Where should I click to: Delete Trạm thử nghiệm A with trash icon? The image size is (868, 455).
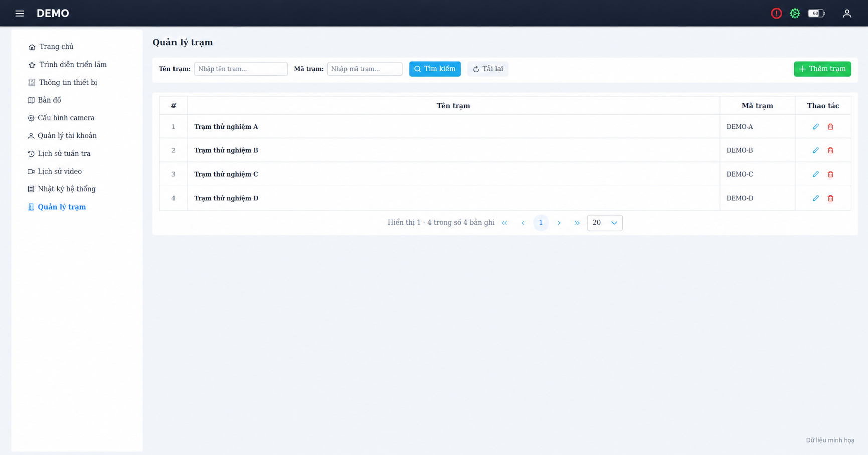point(830,127)
